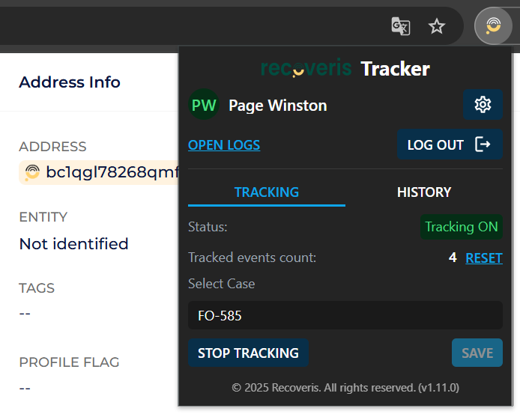Log out of Recoveris Tracker

pos(450,144)
